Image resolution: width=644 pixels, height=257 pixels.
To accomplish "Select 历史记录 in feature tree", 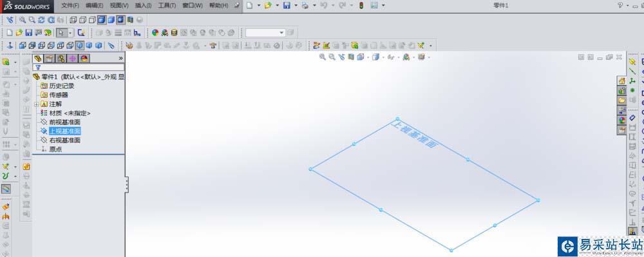I will tap(62, 86).
